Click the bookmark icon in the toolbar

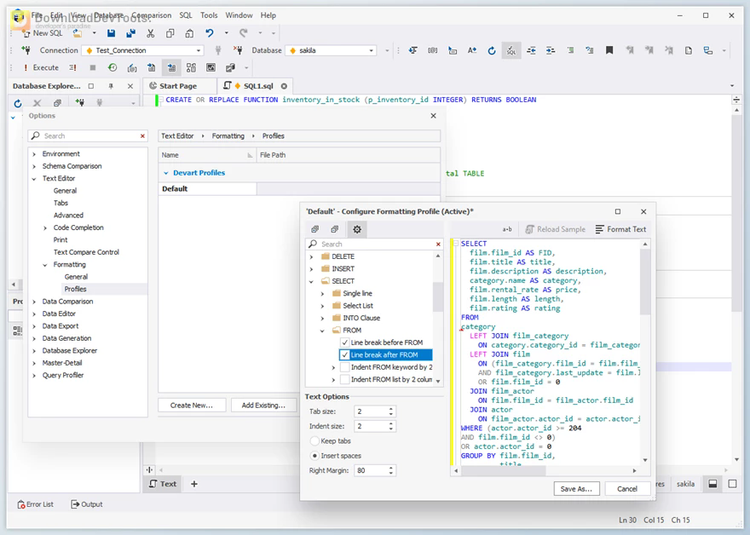609,50
